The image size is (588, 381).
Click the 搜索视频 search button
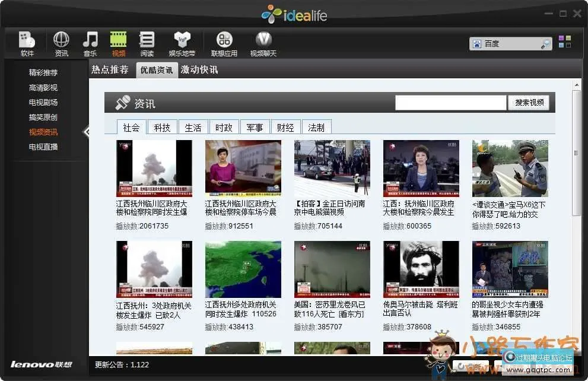(529, 102)
